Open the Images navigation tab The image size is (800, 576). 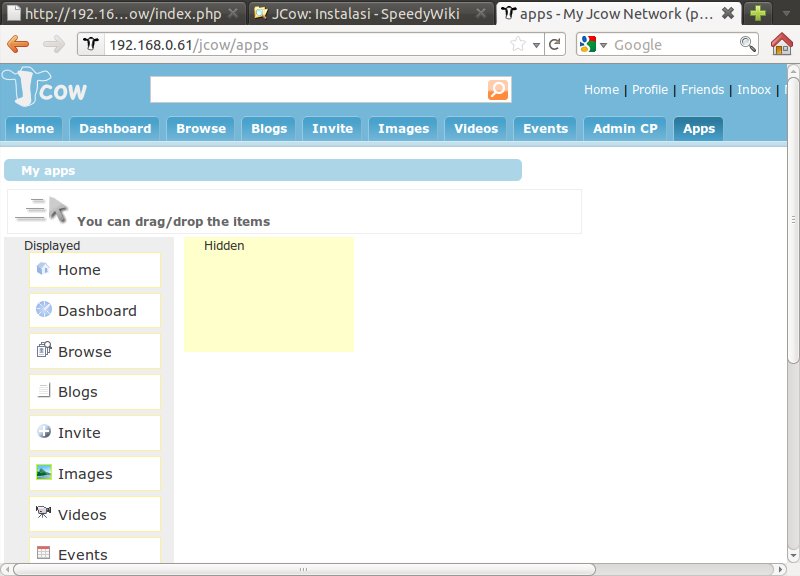coord(403,129)
